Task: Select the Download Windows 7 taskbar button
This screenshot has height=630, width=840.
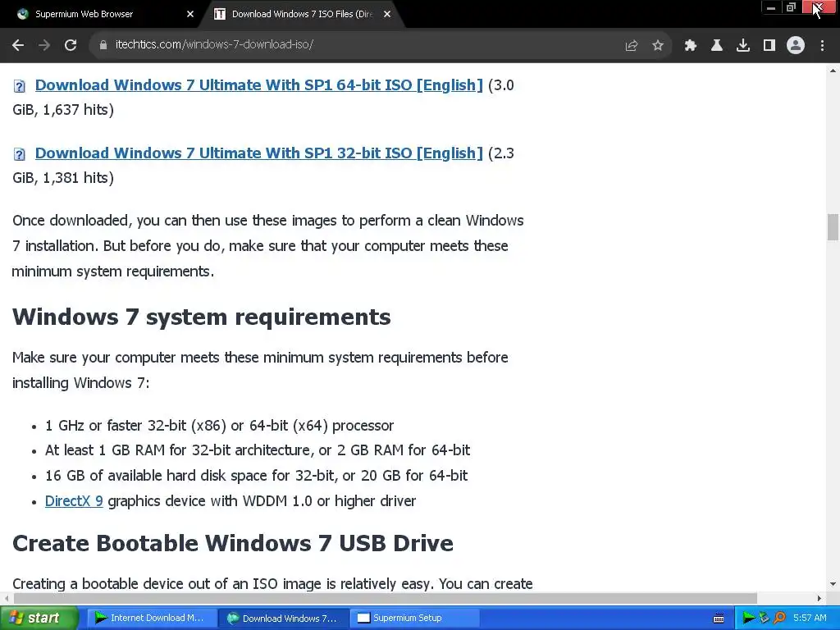Action: click(283, 619)
